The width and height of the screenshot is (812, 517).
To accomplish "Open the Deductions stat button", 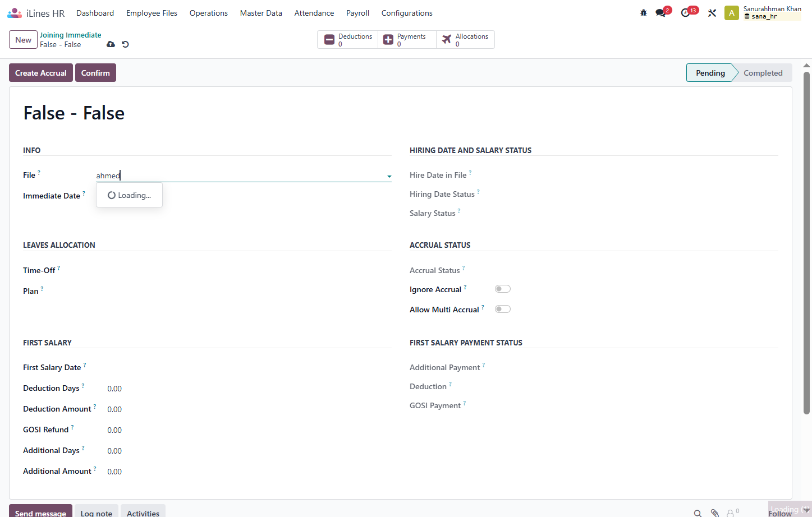I will [348, 40].
